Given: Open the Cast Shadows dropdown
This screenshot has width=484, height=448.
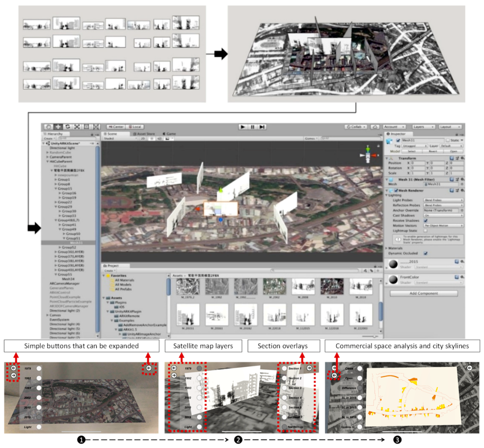Looking at the screenshot, I should coord(443,216).
